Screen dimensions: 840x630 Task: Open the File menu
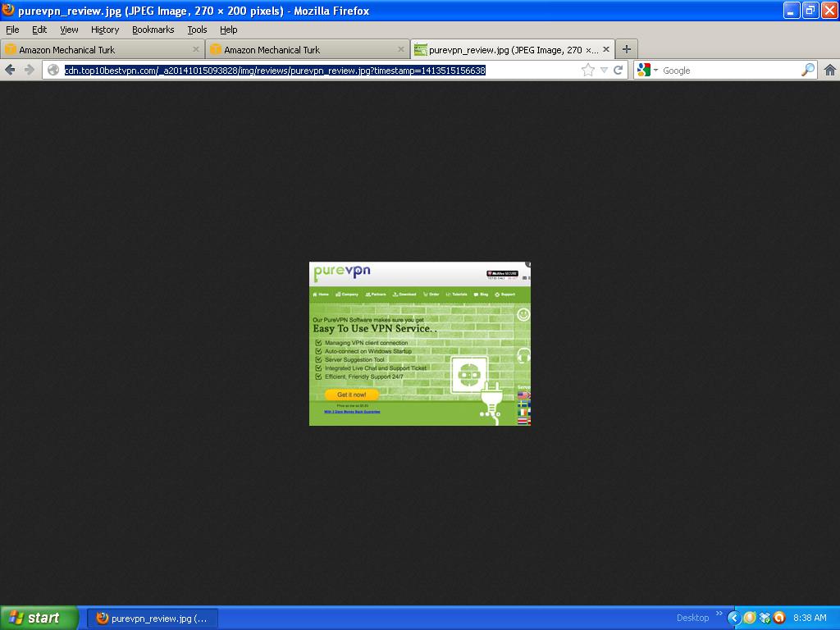[12, 30]
